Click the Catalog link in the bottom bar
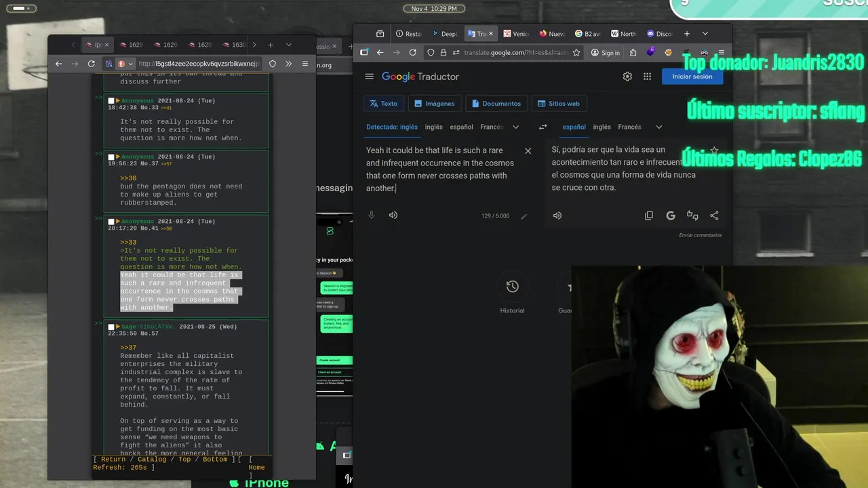The height and width of the screenshot is (488, 868). click(152, 460)
